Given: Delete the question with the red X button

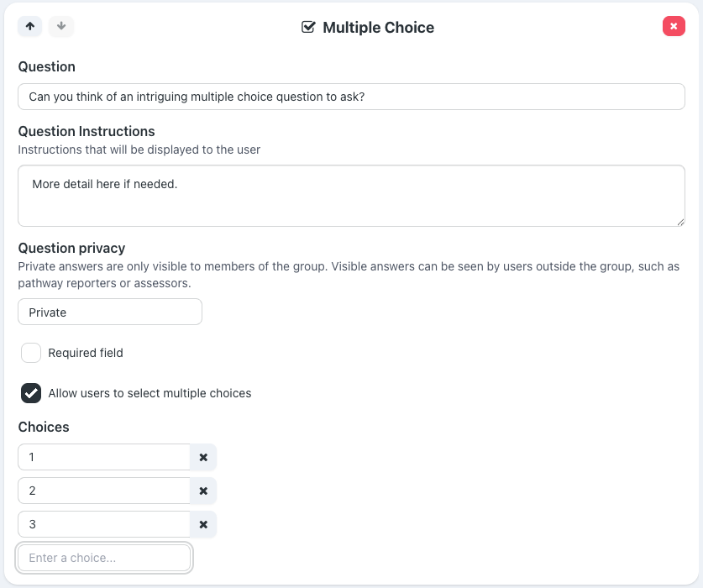Looking at the screenshot, I should pyautogui.click(x=674, y=26).
